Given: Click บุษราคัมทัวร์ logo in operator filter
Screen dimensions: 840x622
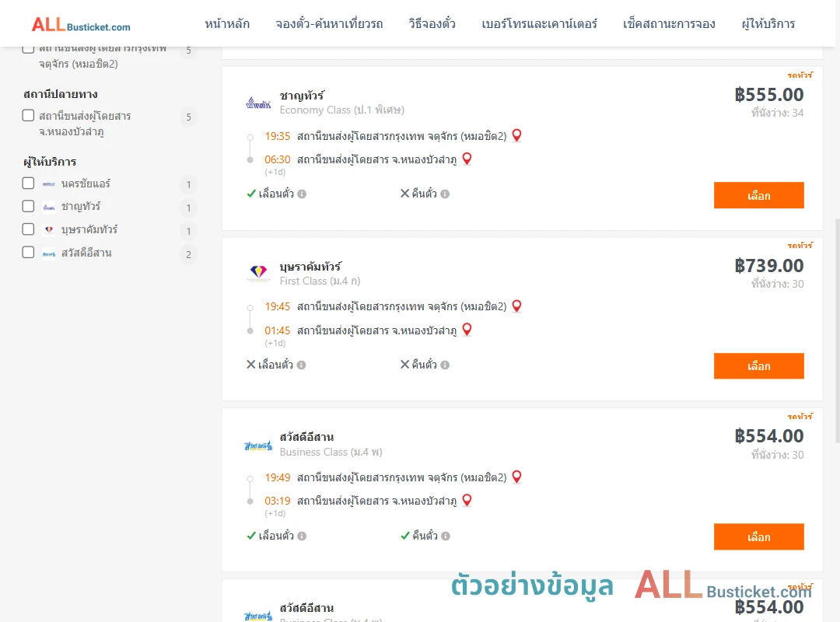Looking at the screenshot, I should 49,230.
